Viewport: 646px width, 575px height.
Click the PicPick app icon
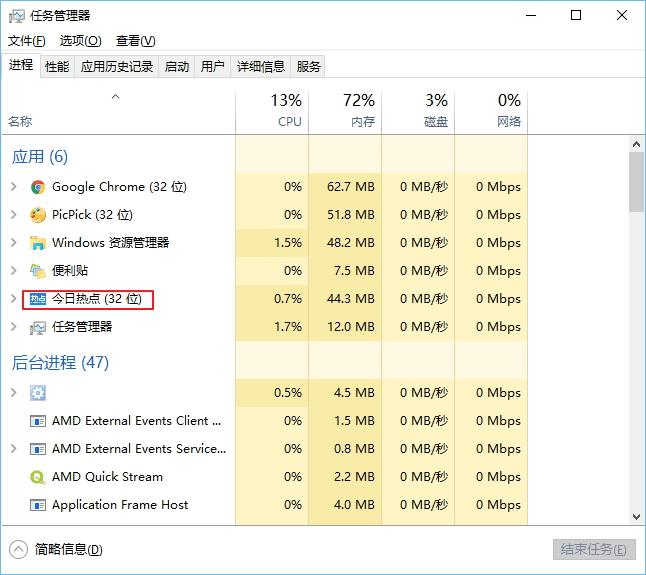click(x=38, y=215)
